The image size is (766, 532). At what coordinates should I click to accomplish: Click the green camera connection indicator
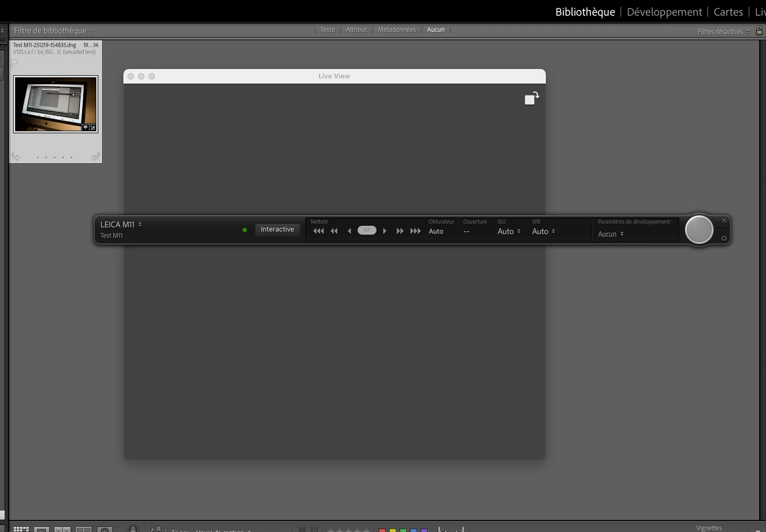(x=245, y=230)
